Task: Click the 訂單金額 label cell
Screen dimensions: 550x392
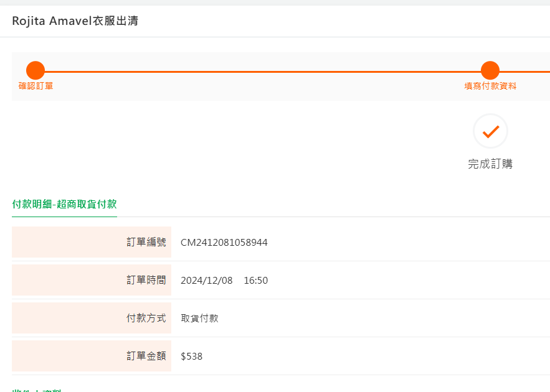Action: [x=92, y=355]
